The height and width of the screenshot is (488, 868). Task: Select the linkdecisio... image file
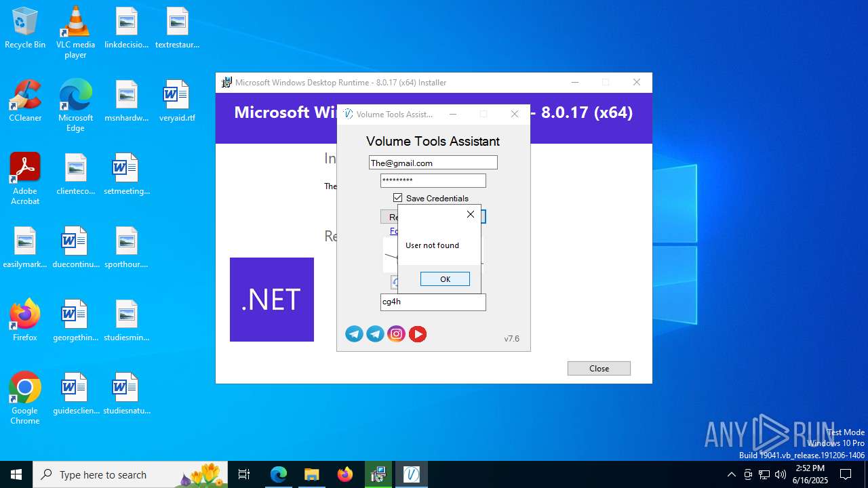coord(126,28)
